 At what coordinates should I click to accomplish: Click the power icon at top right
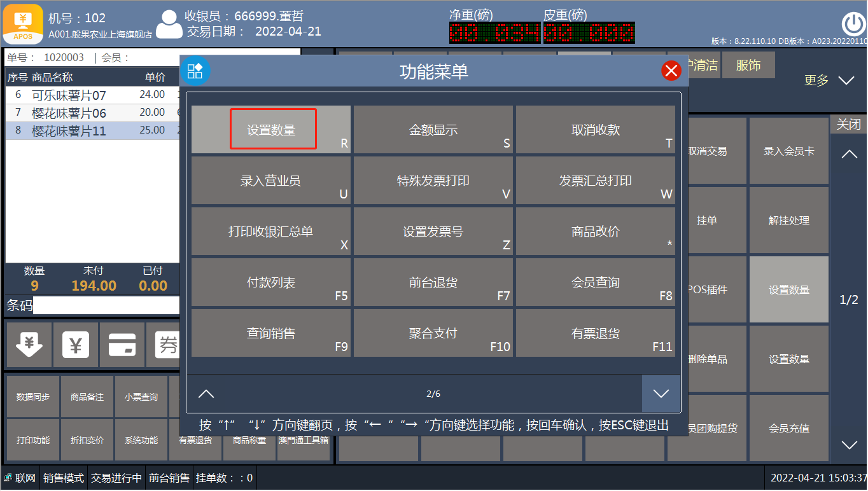853,24
